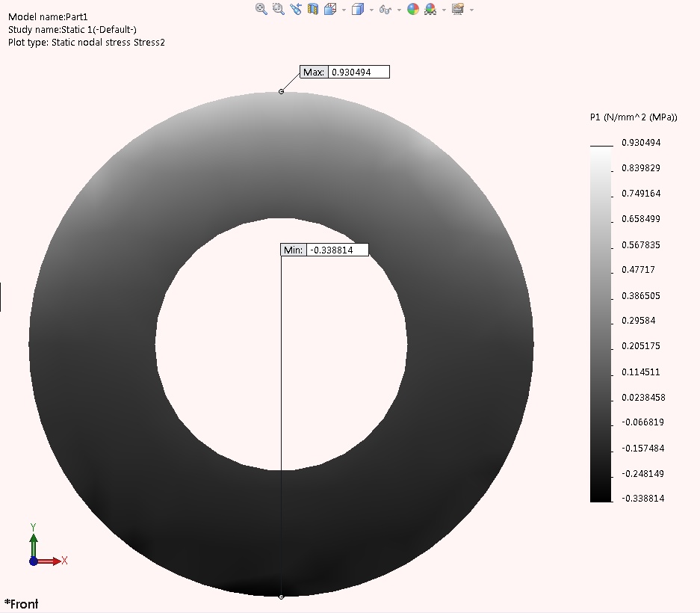Click the min stress node marker on ring

tap(281, 597)
